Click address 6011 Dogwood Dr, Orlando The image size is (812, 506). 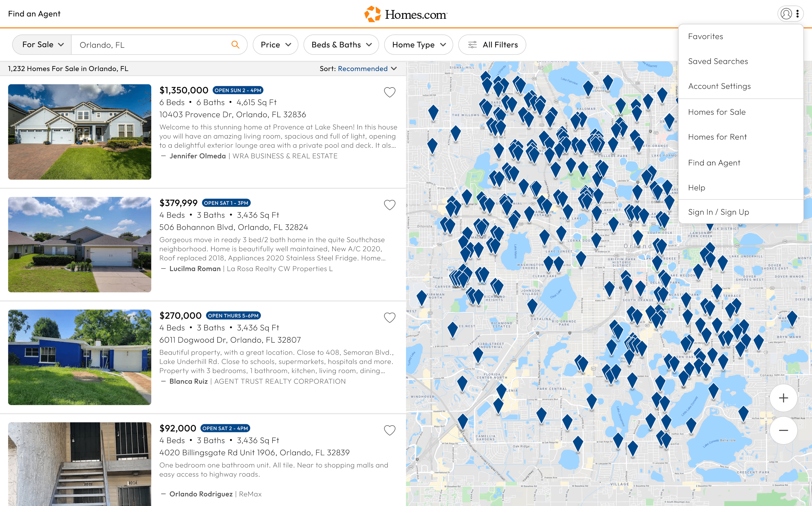point(230,340)
